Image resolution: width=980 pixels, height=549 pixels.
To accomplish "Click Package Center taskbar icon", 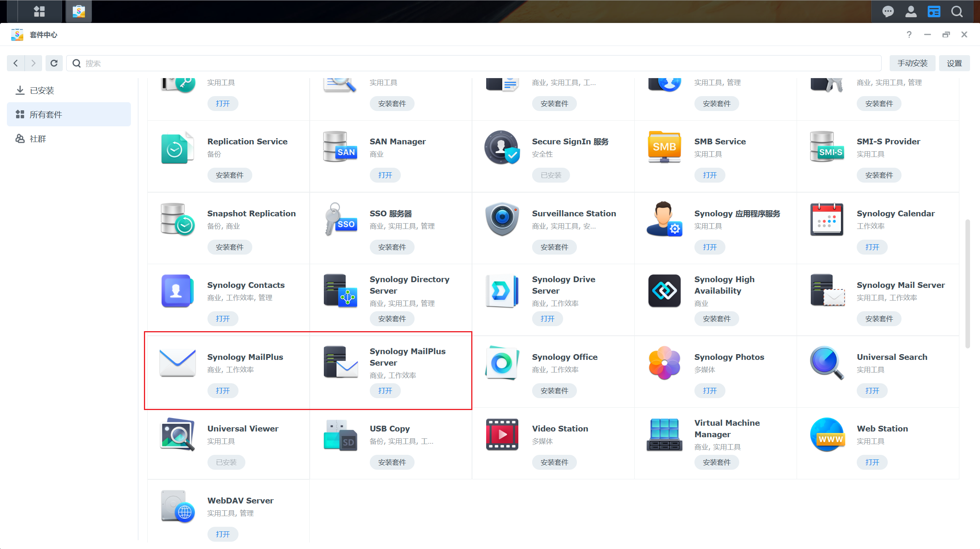I will pyautogui.click(x=79, y=11).
